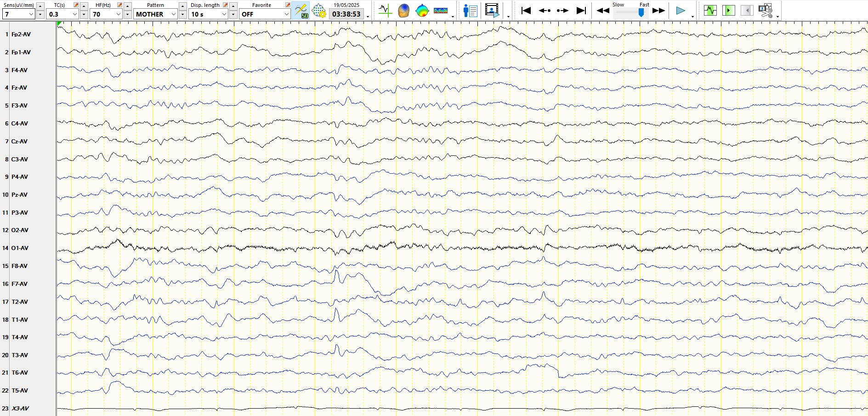Open the patient information icon
The height and width of the screenshot is (416, 868).
tap(470, 11)
